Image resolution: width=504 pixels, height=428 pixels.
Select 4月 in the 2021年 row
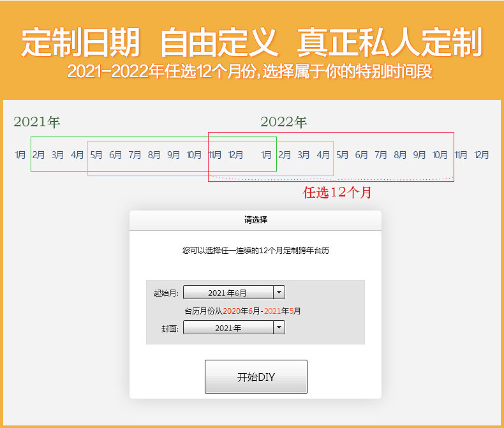click(x=77, y=155)
